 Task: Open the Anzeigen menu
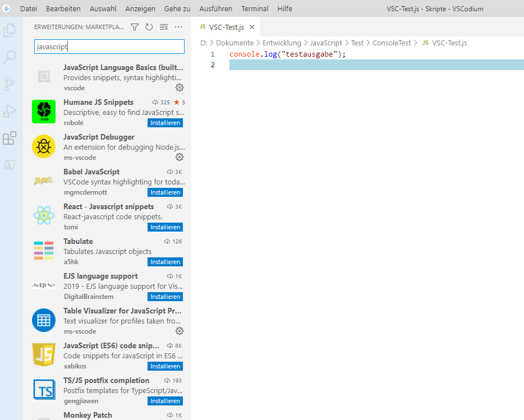pos(140,8)
